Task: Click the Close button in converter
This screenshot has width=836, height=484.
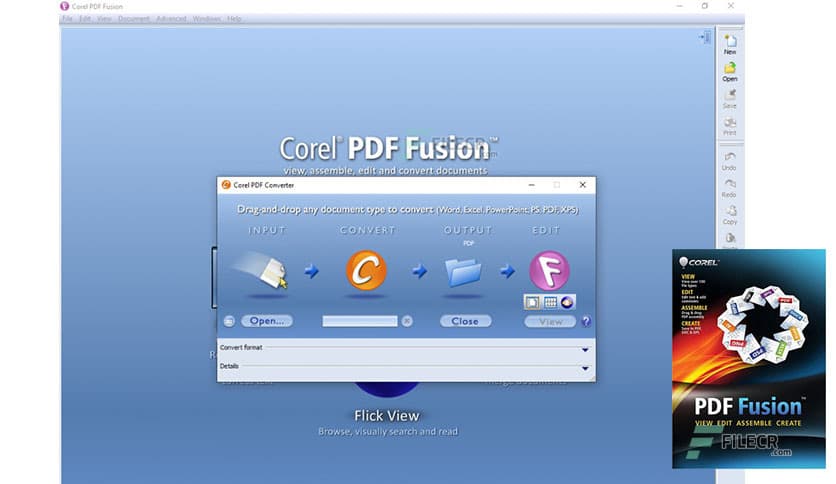Action: pyautogui.click(x=465, y=321)
